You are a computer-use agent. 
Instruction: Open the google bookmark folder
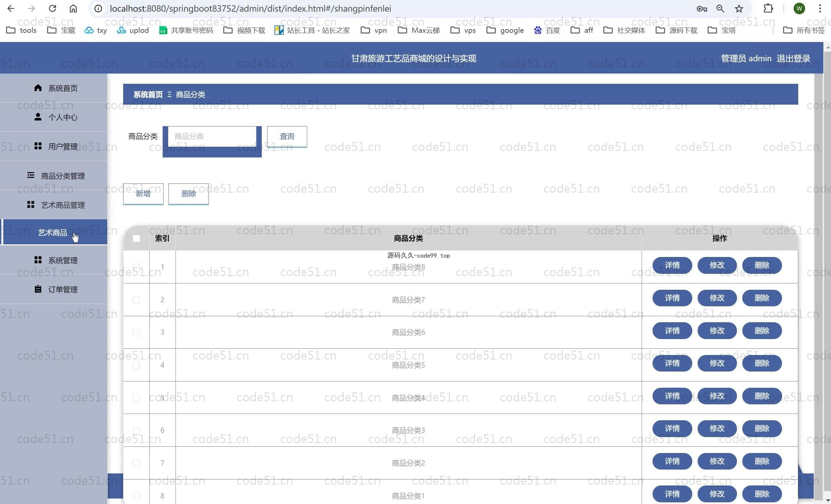(x=505, y=30)
